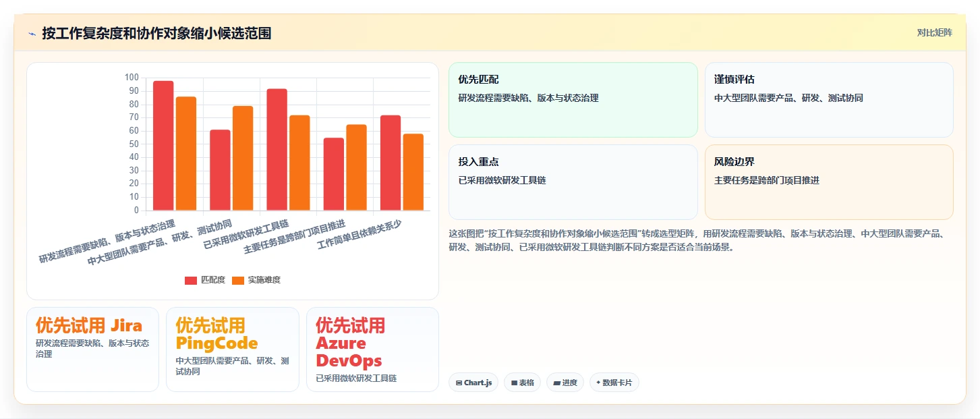Viewport: 980px width, 419px height.
Task: Click the 数据卡片 tag
Action: pos(614,383)
